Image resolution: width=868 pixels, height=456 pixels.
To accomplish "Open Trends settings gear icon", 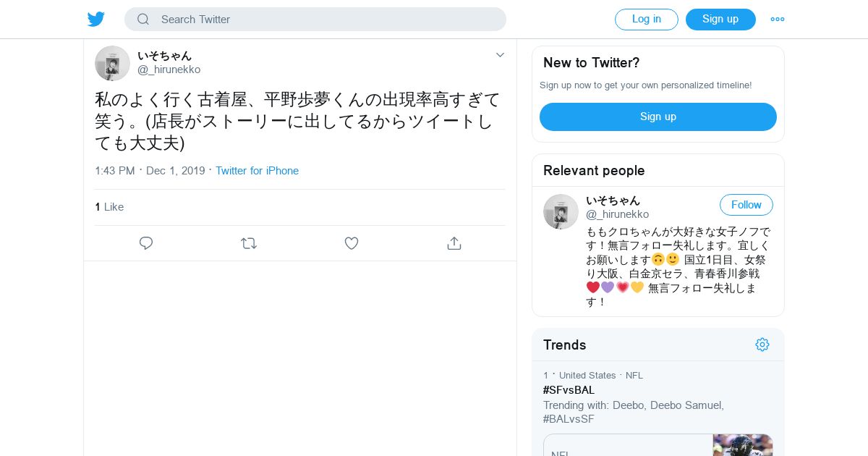I will [762, 345].
